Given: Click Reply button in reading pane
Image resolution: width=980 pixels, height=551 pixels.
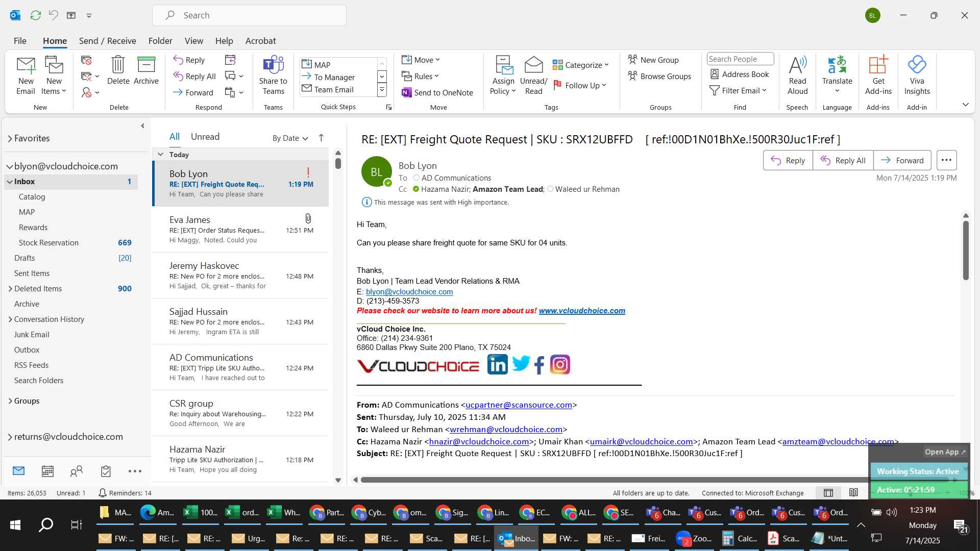Looking at the screenshot, I should [x=788, y=160].
